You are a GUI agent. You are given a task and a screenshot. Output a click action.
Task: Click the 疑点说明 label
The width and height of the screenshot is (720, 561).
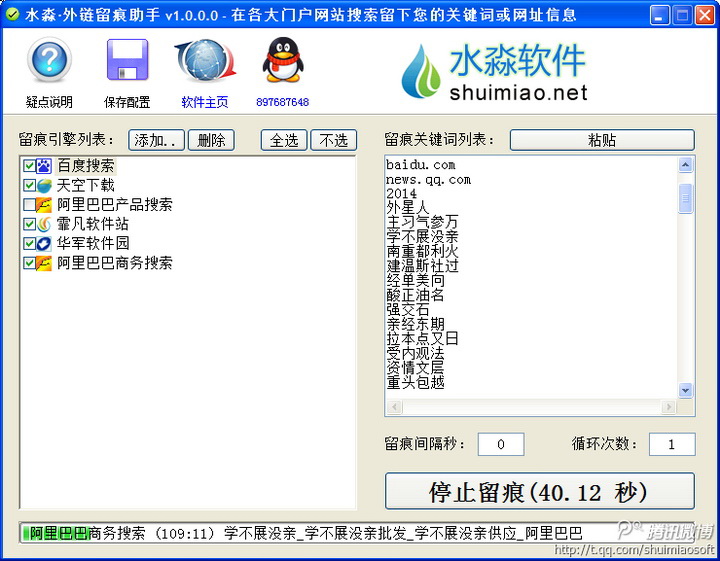pyautogui.click(x=49, y=102)
